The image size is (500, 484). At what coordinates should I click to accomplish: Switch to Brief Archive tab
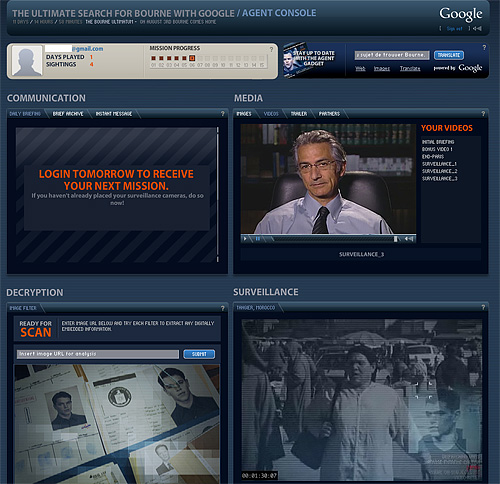tap(68, 114)
